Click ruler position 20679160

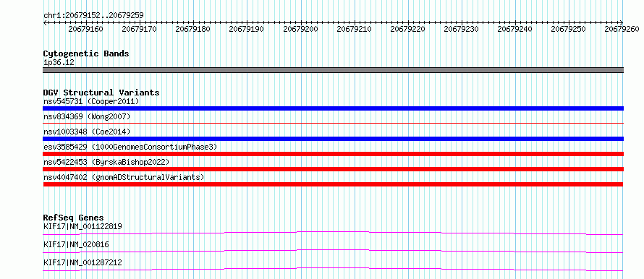pyautogui.click(x=86, y=29)
